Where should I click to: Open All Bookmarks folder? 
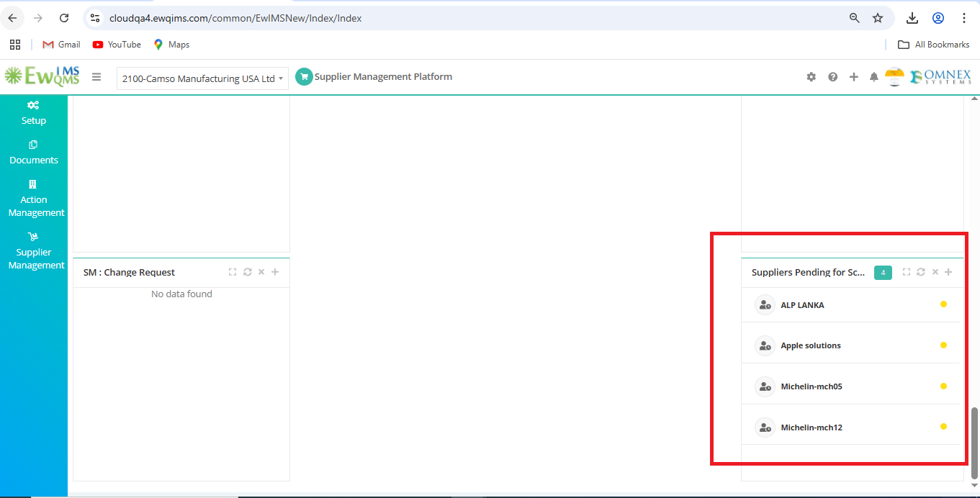click(x=934, y=45)
